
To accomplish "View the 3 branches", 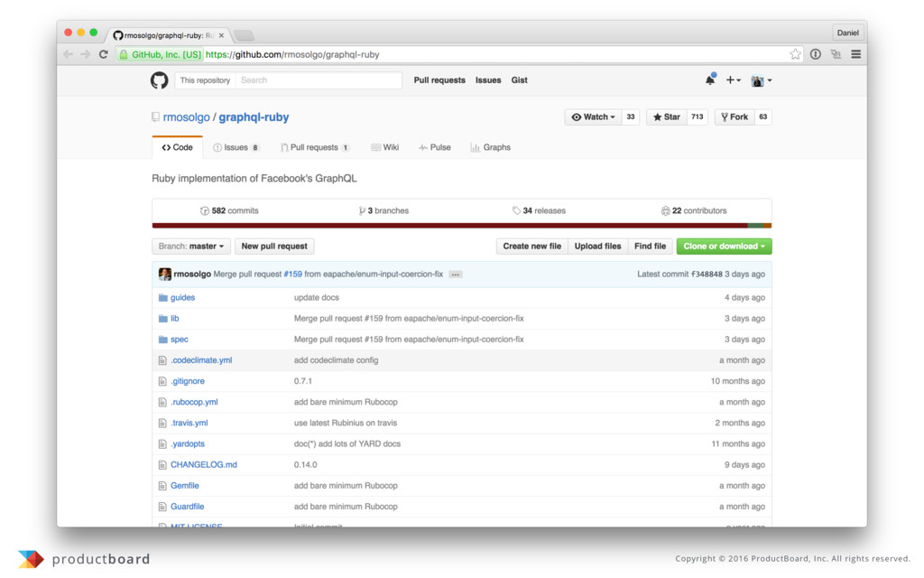I will point(383,210).
